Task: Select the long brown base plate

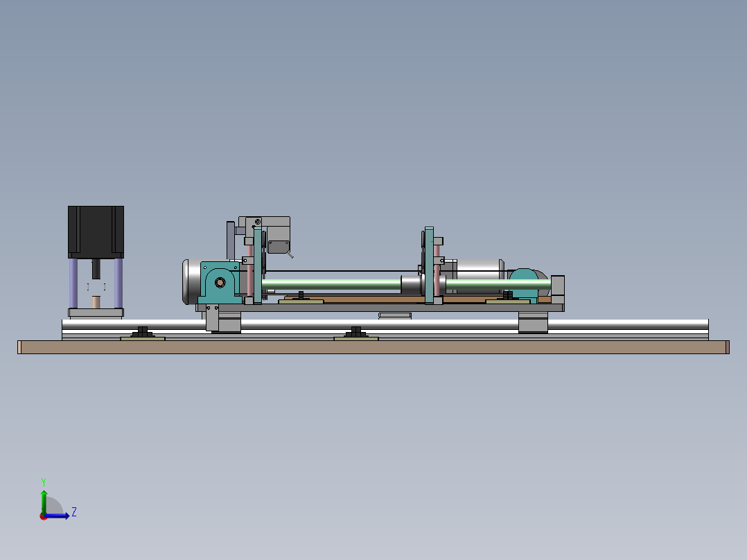Action: tap(373, 347)
